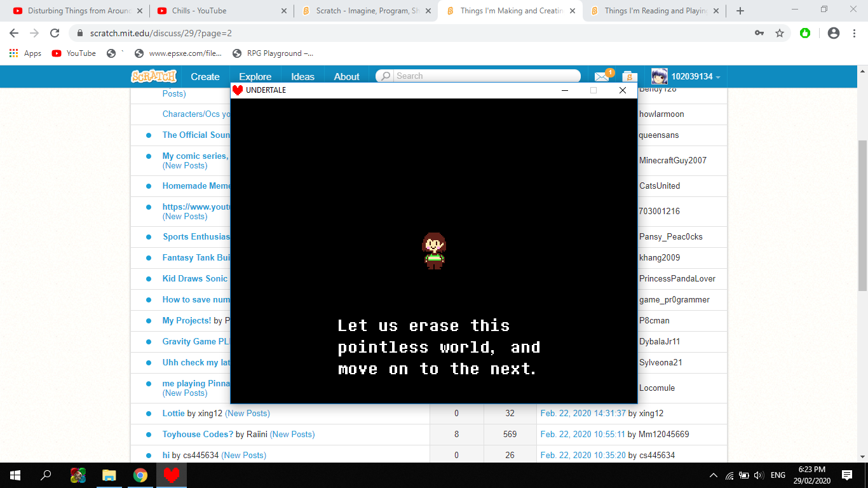
Task: Open File Explorer from taskbar
Action: click(x=109, y=475)
